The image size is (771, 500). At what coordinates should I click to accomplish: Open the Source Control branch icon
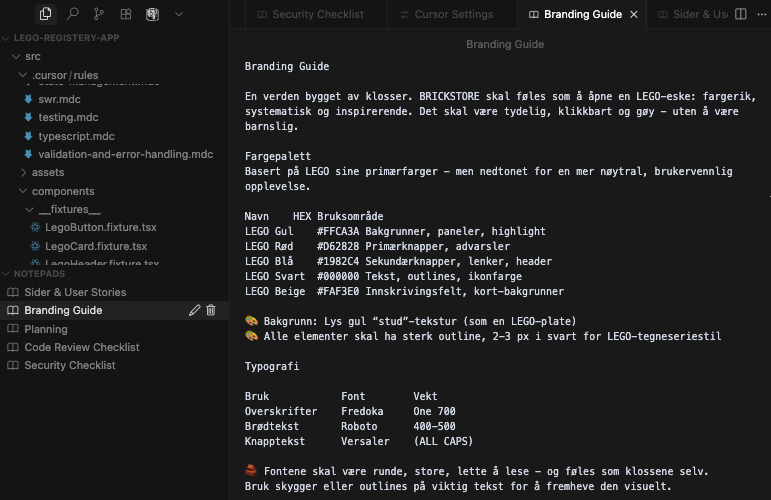coord(99,14)
